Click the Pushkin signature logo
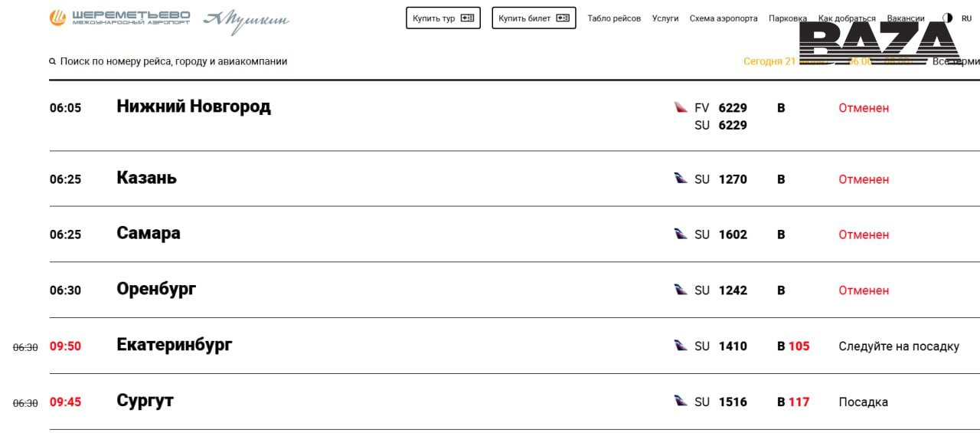980x433 pixels. tap(246, 21)
